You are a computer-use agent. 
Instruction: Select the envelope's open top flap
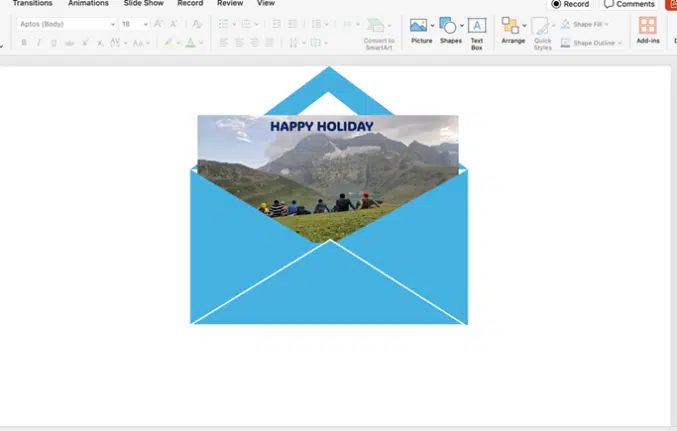pos(329,89)
